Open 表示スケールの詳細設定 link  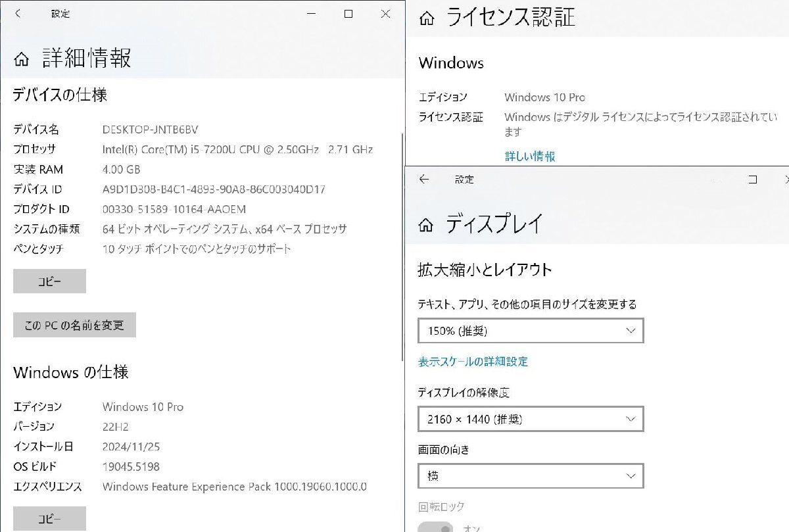tap(473, 362)
